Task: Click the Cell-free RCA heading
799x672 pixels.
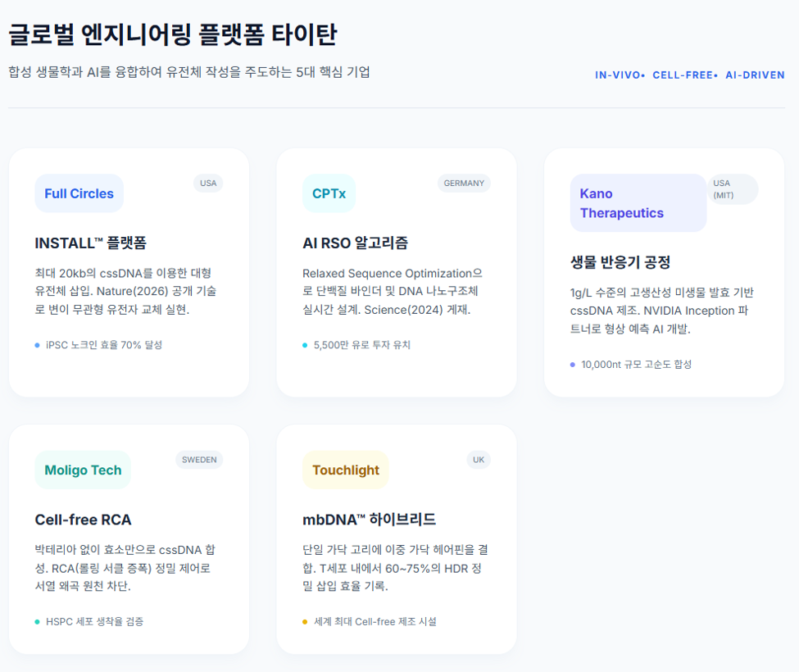Action: 83,520
